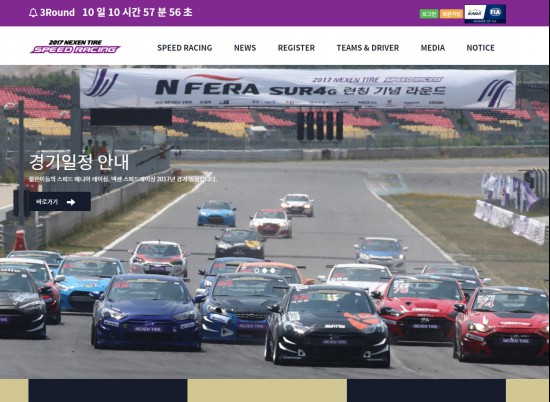This screenshot has width=550, height=402.
Task: Click the left navy tile below hero
Action: pyautogui.click(x=108, y=390)
